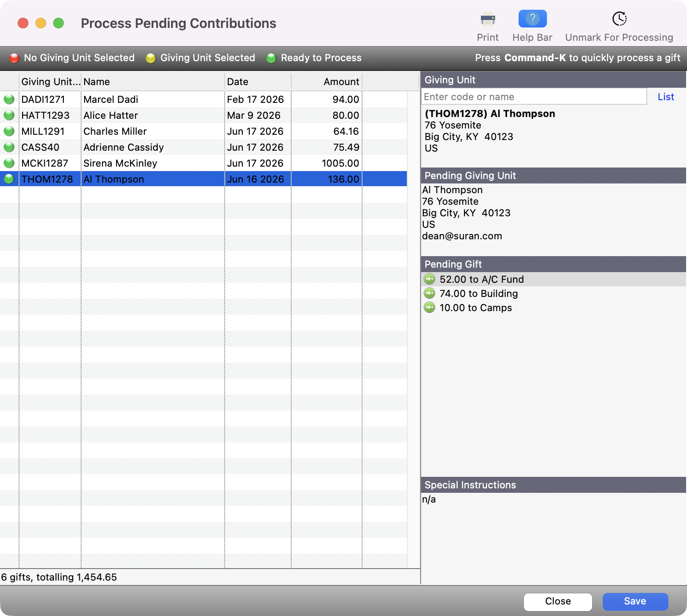687x616 pixels.
Task: Sort by Date column header
Action: point(258,82)
